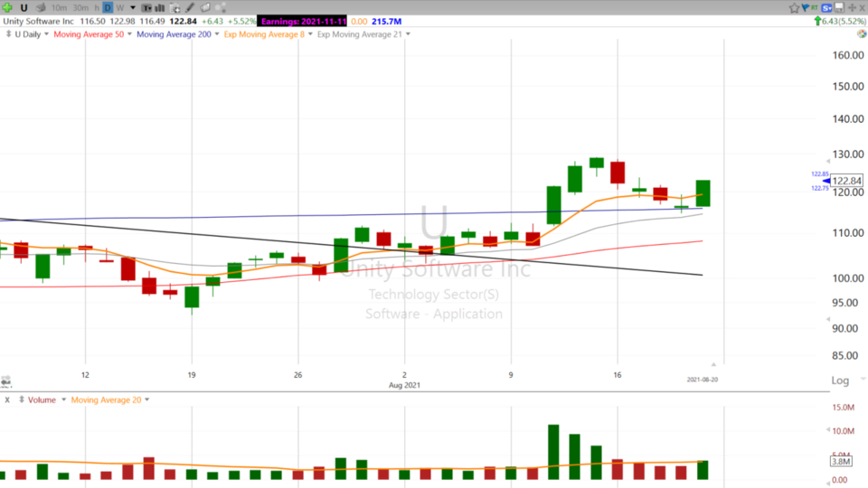Click the favorite star icon
This screenshot has height=488, width=868.
(795, 8)
